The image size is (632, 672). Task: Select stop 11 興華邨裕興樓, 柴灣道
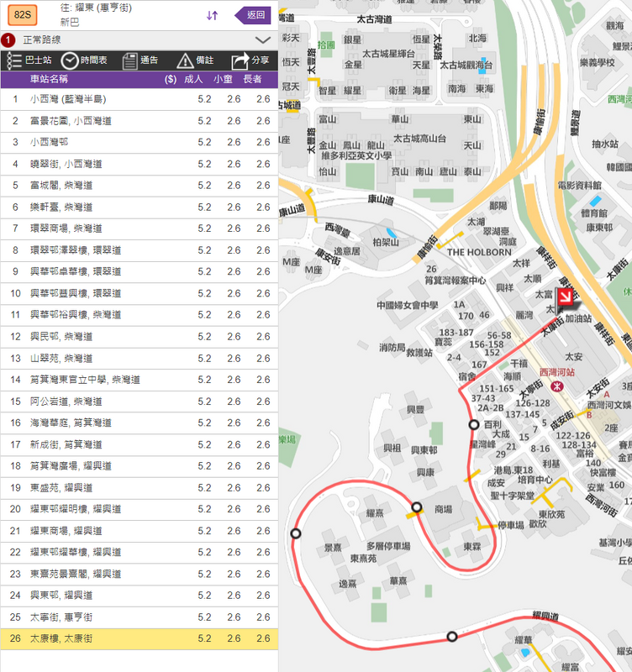(x=140, y=316)
